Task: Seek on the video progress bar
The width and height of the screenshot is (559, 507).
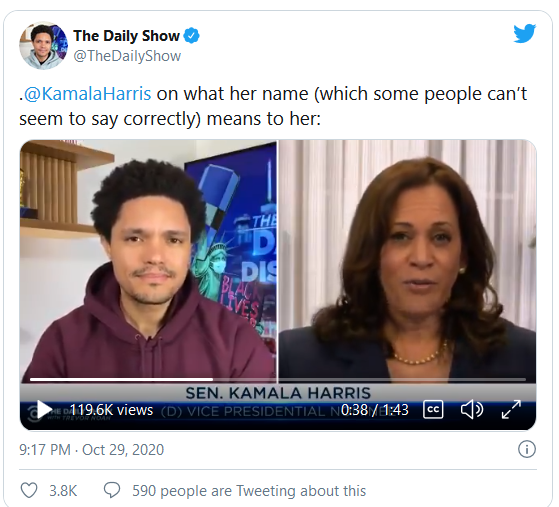Action: point(278,379)
